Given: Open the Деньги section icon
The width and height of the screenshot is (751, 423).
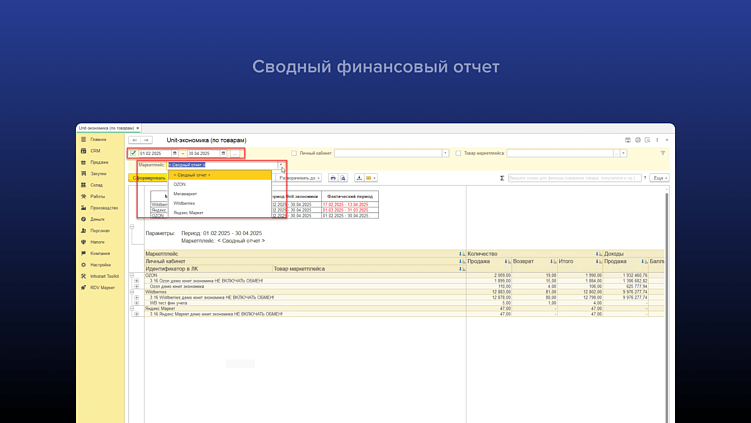Looking at the screenshot, I should [x=83, y=219].
